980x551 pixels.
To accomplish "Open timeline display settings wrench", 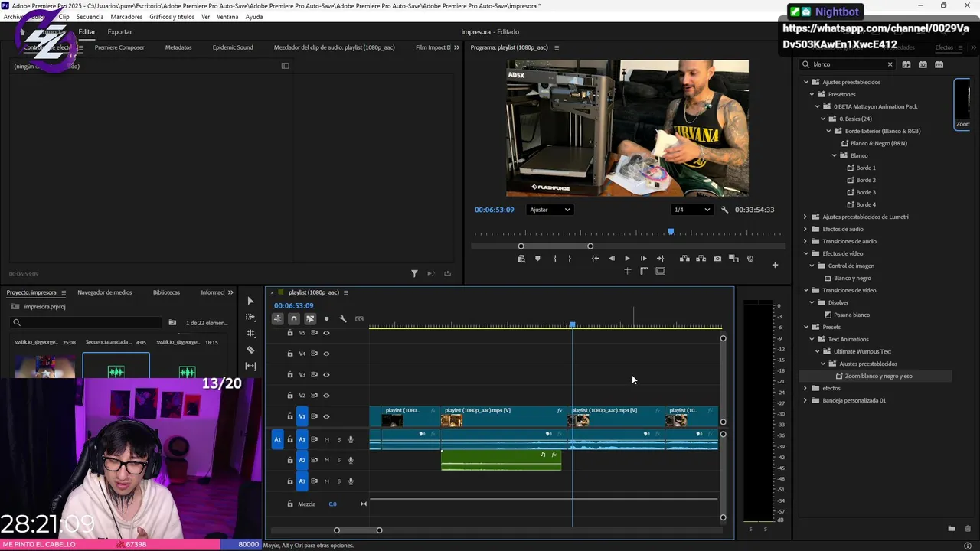I will pos(343,319).
